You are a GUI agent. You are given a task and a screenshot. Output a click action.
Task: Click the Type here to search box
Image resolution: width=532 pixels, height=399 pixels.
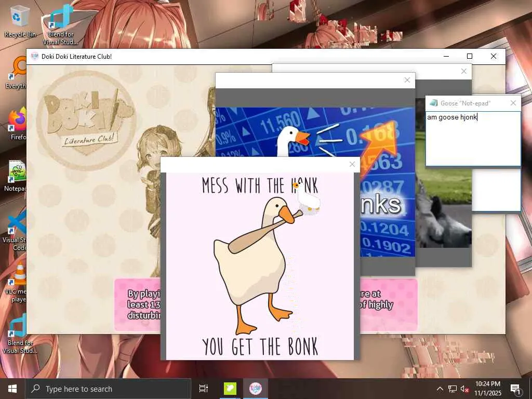(108, 389)
